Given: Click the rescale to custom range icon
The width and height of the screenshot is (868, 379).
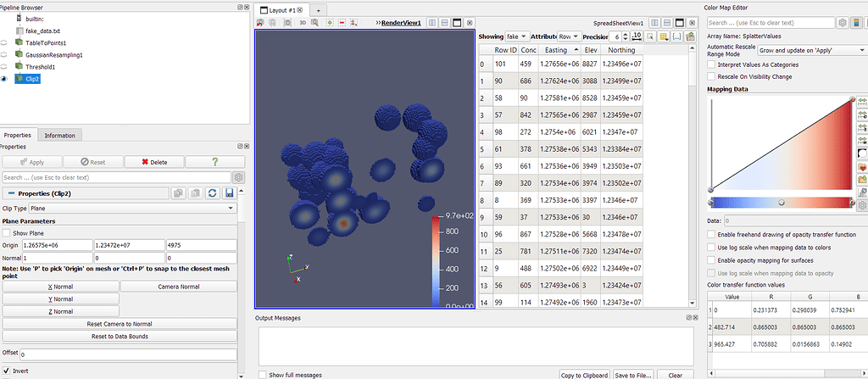Looking at the screenshot, I should 862,115.
